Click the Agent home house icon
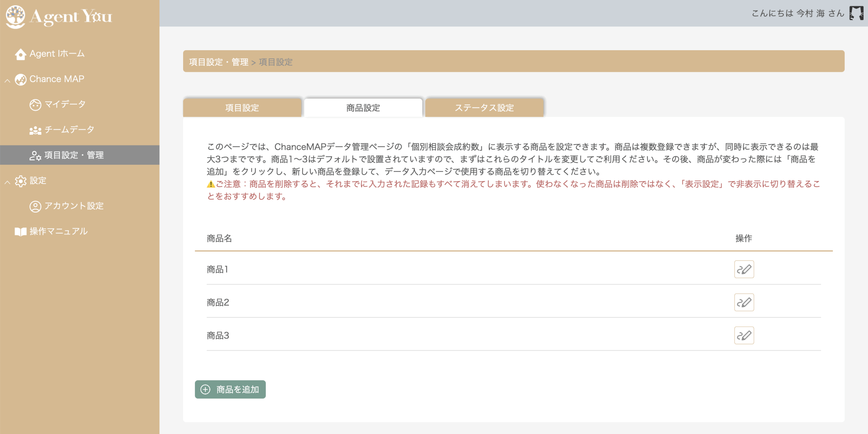The height and width of the screenshot is (434, 868). point(20,54)
